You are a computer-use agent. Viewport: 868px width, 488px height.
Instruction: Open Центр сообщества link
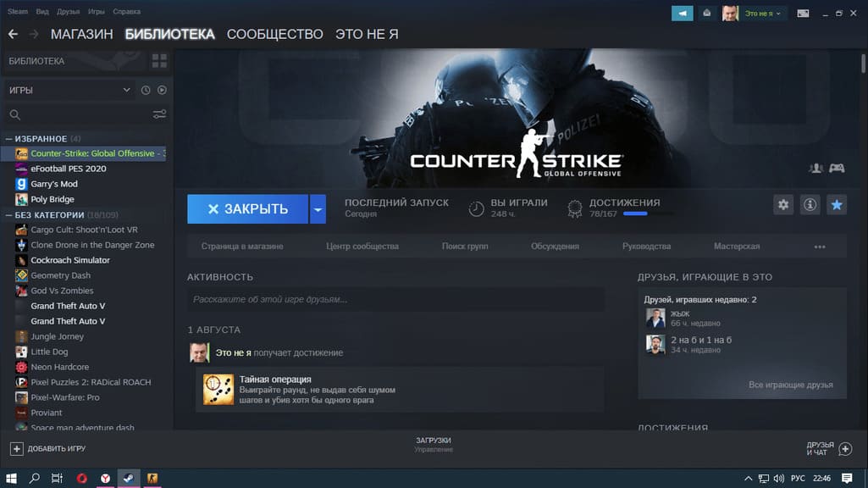tap(362, 247)
